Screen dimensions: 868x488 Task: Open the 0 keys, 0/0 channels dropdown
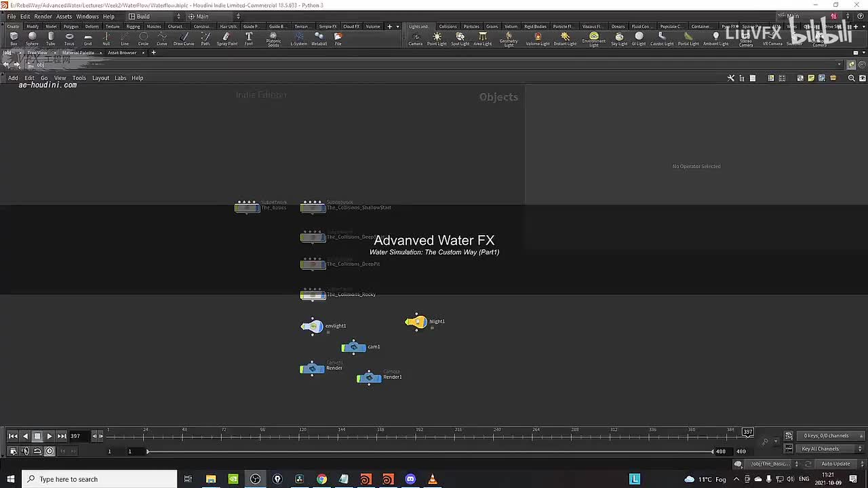[x=830, y=436]
